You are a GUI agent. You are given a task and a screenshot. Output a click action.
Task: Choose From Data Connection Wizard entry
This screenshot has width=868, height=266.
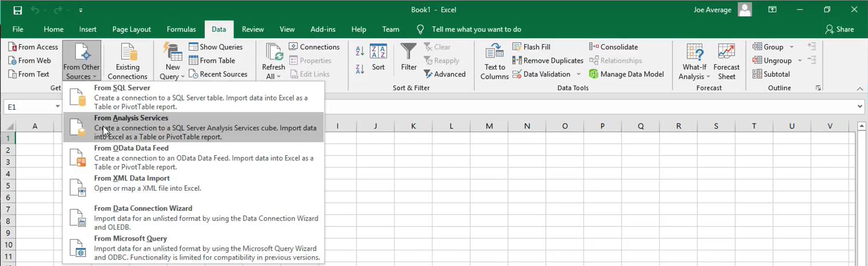pyautogui.click(x=193, y=218)
